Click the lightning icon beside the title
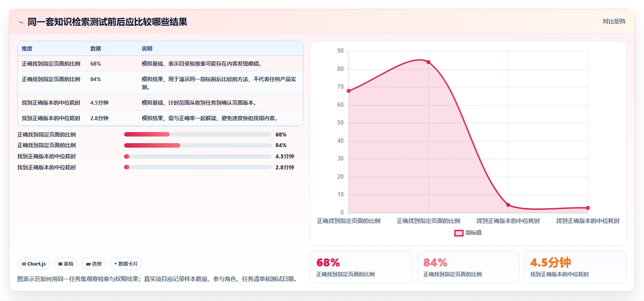The height and width of the screenshot is (301, 644). click(21, 22)
